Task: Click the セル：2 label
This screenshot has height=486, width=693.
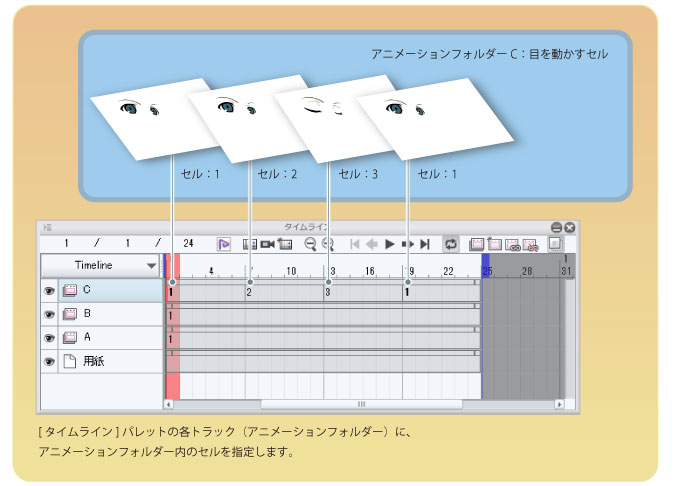Action: [277, 174]
